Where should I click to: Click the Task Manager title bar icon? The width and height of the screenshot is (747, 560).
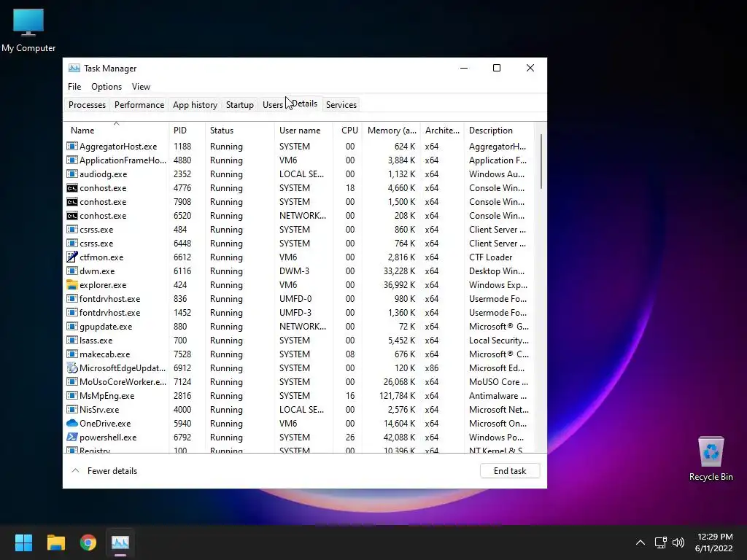(74, 68)
